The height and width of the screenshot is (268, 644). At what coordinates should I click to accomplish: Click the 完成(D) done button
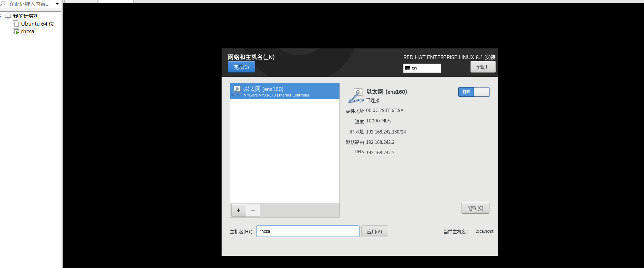click(241, 67)
